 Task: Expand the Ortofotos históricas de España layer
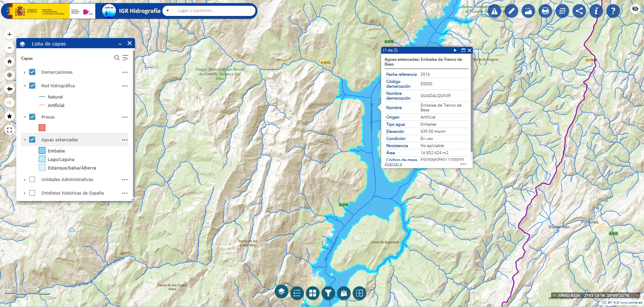25,193
